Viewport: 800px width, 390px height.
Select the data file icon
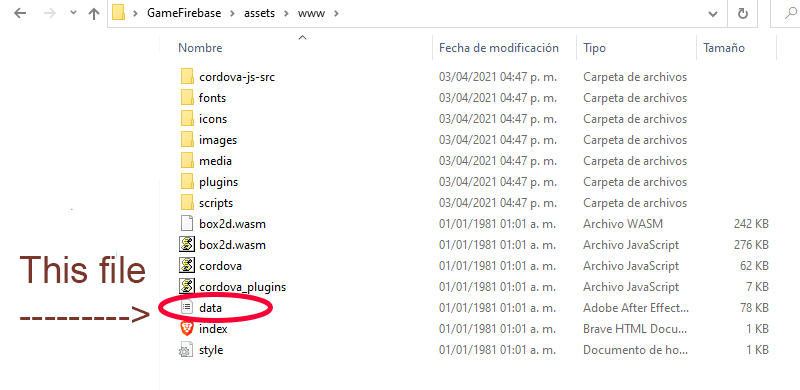coord(187,308)
